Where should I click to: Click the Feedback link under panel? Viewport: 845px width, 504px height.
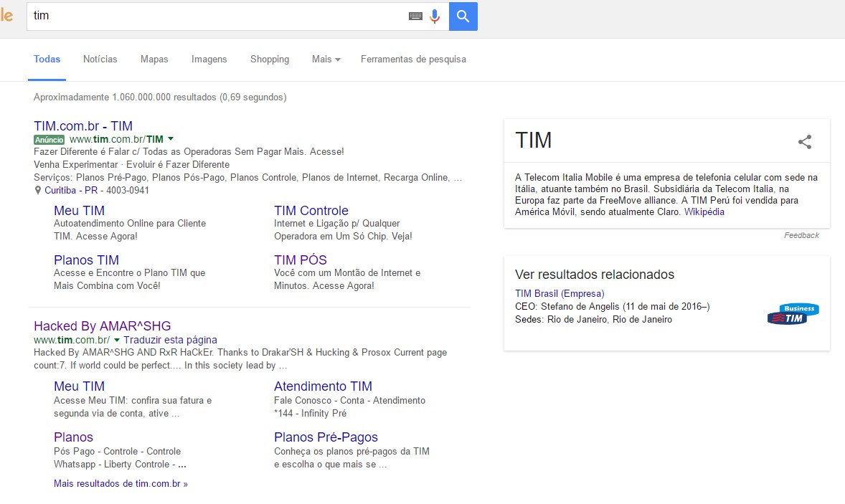click(801, 235)
